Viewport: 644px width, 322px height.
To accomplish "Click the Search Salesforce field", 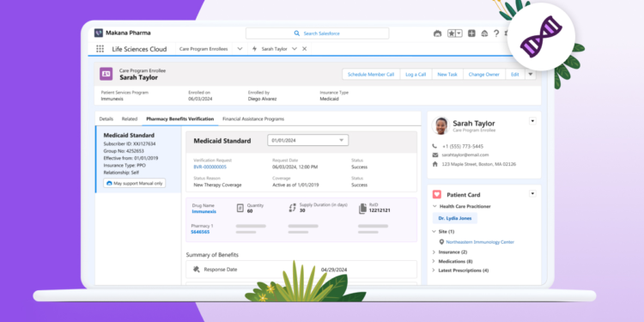I will pos(317,33).
